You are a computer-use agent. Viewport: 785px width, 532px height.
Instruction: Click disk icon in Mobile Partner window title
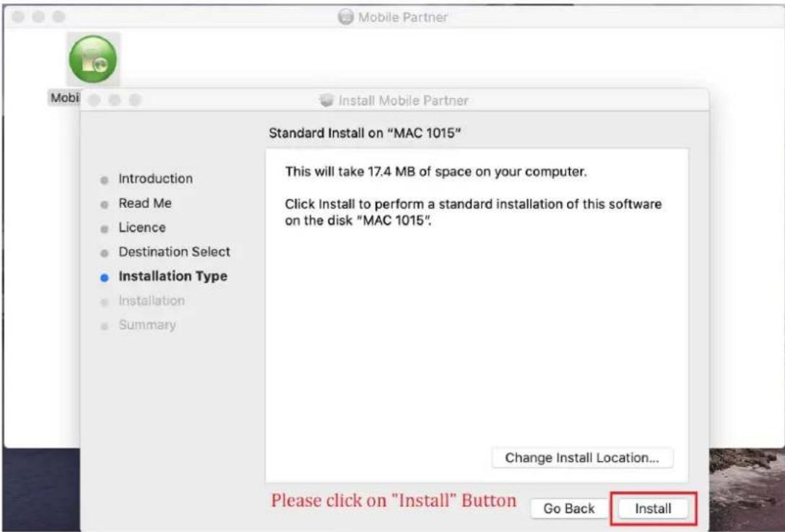pos(345,17)
